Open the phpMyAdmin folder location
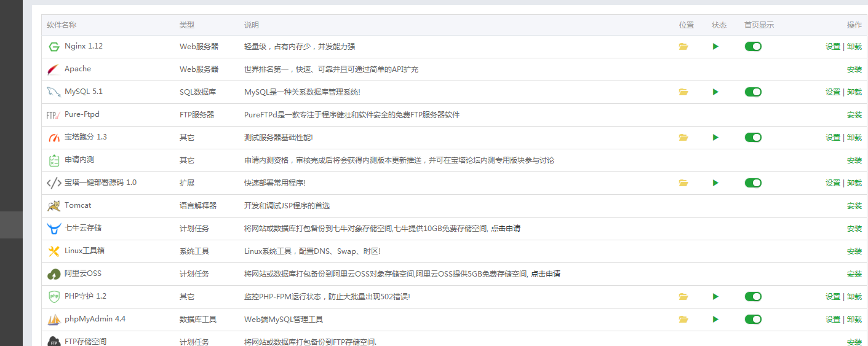 tap(683, 320)
